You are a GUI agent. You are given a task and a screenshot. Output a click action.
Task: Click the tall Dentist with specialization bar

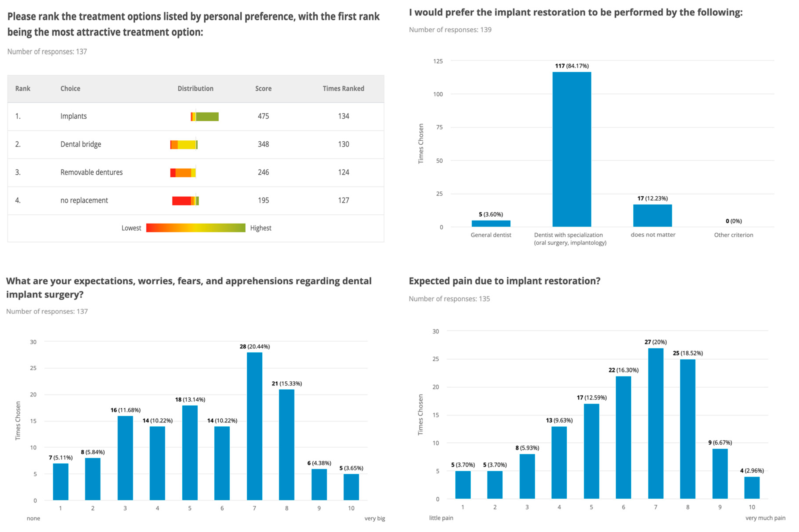572,149
